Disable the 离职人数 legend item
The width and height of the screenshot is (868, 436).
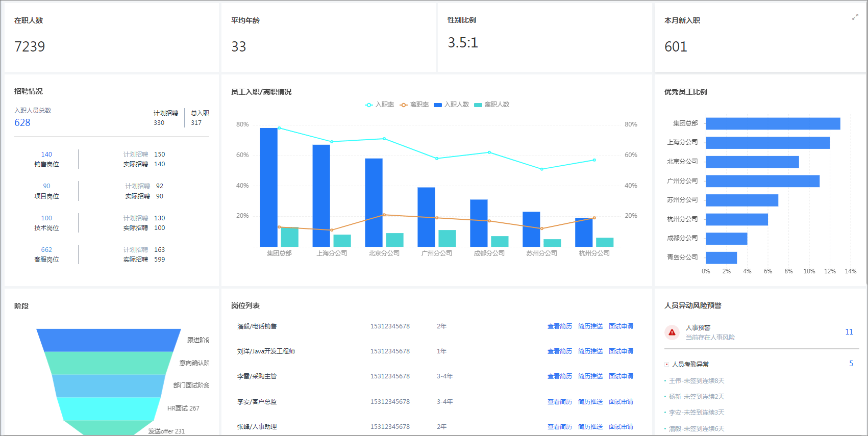pyautogui.click(x=491, y=105)
